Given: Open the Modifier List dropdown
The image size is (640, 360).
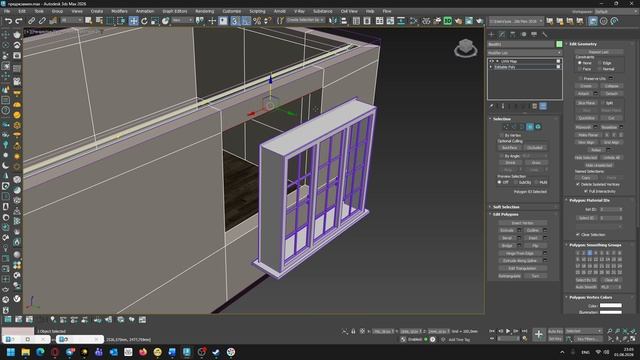Looking at the screenshot, I should click(525, 53).
